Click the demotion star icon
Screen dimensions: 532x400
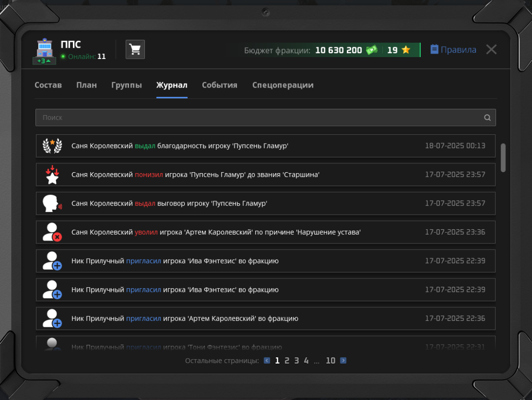[52, 175]
